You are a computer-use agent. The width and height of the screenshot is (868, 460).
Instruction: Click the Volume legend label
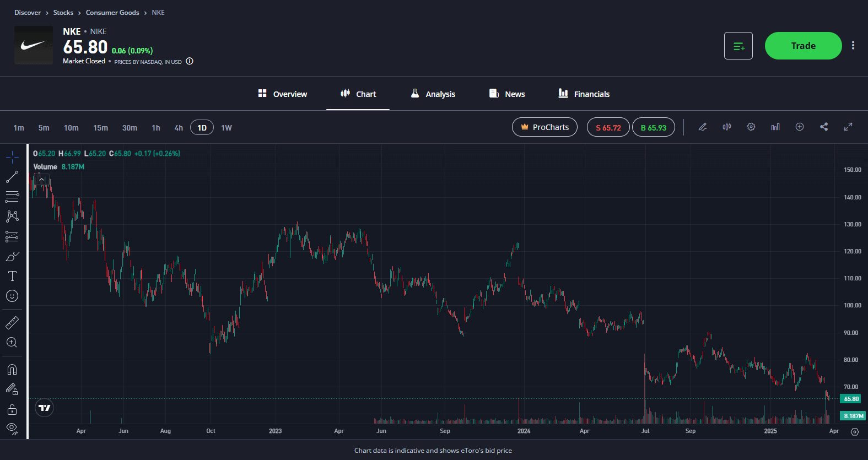pyautogui.click(x=45, y=167)
